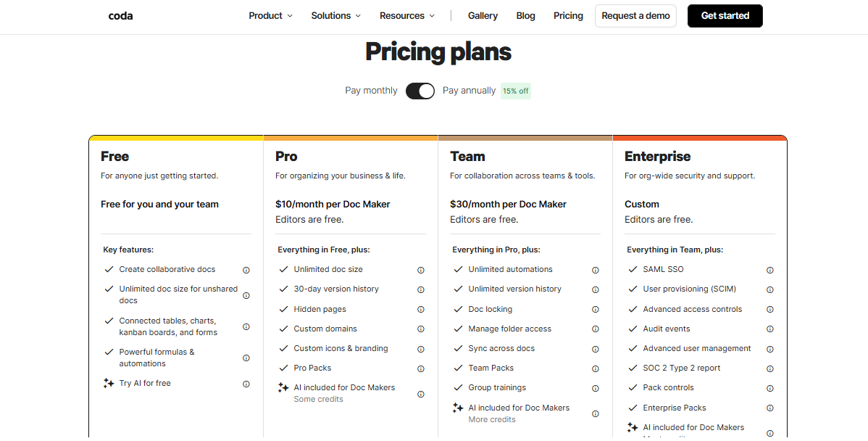The height and width of the screenshot is (441, 868).
Task: Click the Free plan heading
Action: click(x=114, y=156)
